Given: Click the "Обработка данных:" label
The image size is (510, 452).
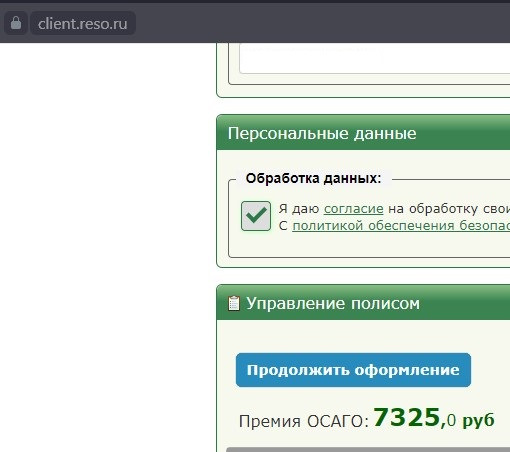Looking at the screenshot, I should 313,178.
